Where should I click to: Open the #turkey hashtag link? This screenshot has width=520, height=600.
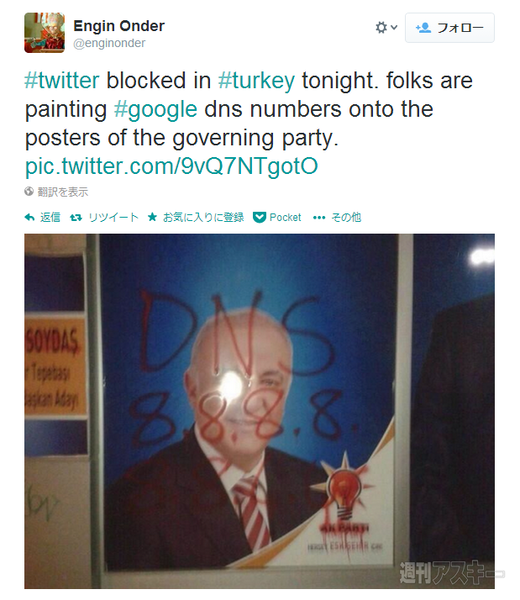[x=256, y=80]
